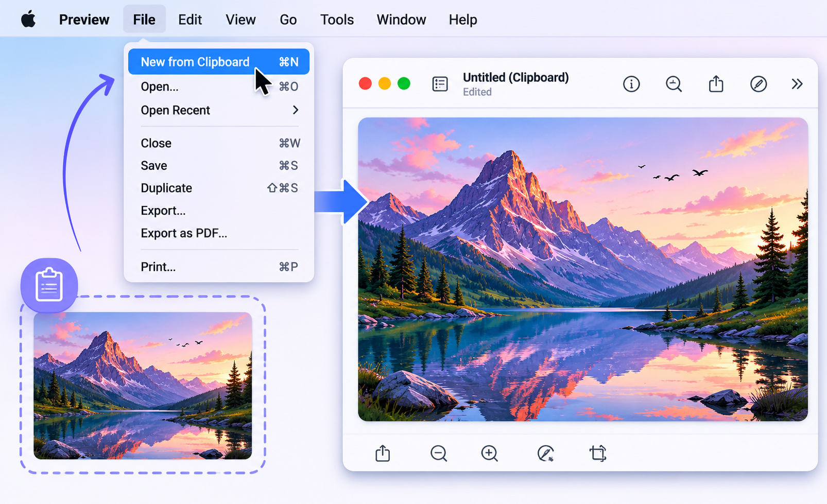Viewport: 827px width, 504px height.
Task: Click the Share icon in title bar
Action: click(x=716, y=83)
